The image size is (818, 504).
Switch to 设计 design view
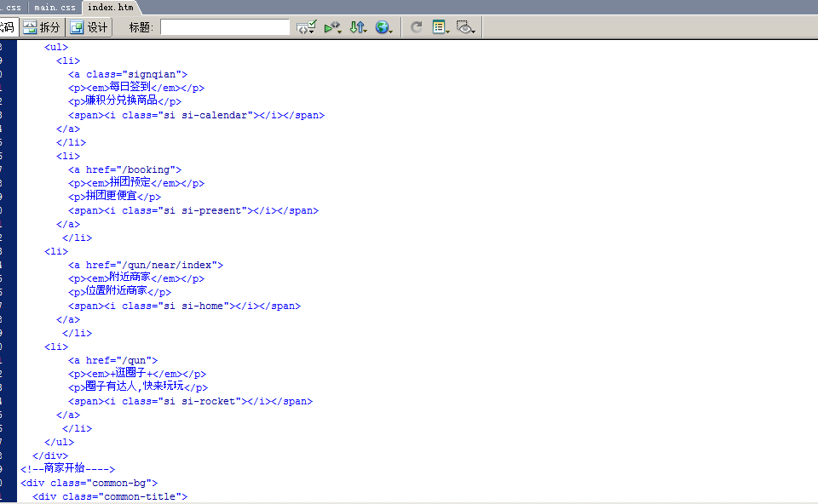[89, 27]
